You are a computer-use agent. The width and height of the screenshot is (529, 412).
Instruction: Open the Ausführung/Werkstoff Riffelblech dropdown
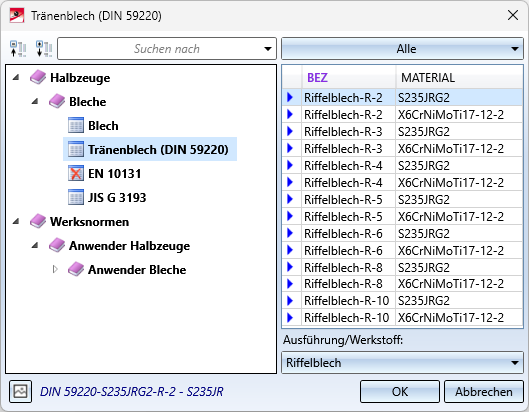click(x=402, y=363)
